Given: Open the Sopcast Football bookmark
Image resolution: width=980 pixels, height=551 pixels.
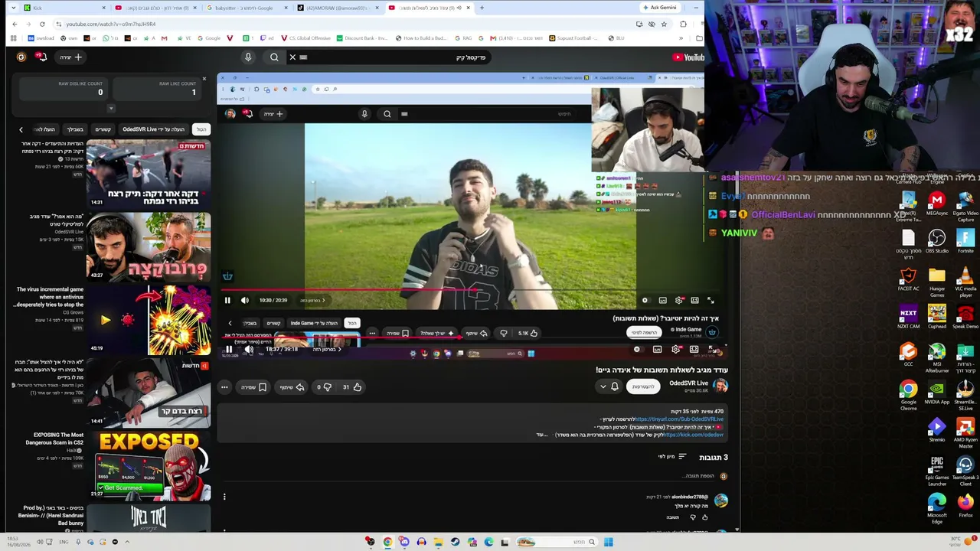Looking at the screenshot, I should coord(573,38).
